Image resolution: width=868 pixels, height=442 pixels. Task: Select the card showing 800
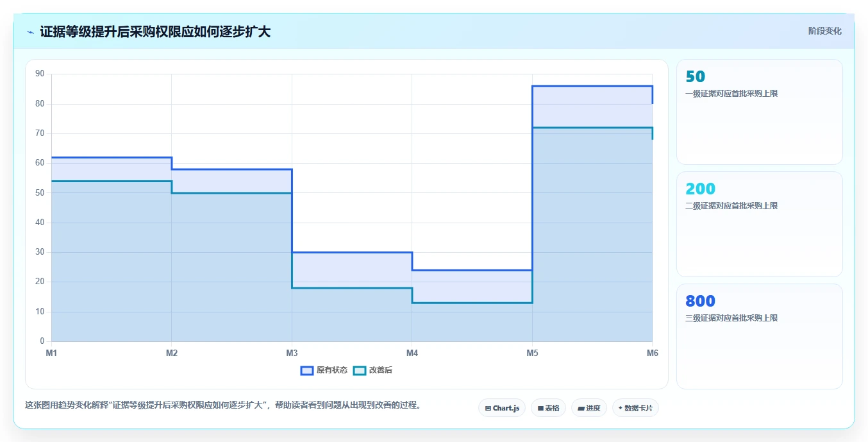pyautogui.click(x=759, y=336)
